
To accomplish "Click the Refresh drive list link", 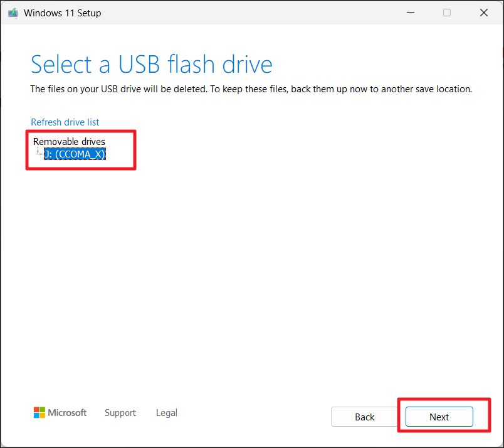I will point(65,122).
